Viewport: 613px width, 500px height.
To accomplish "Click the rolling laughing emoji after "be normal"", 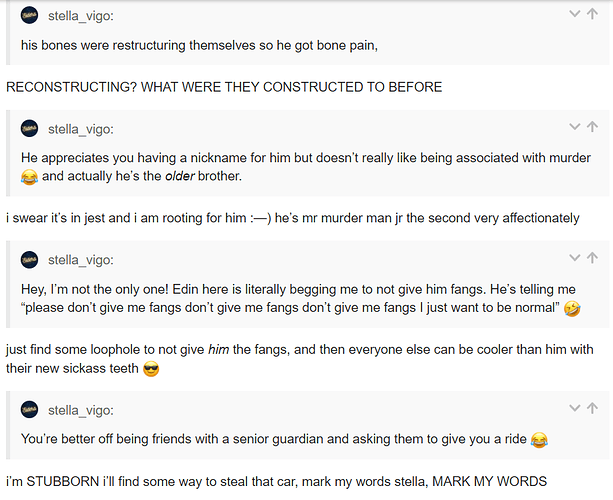I will 573,308.
